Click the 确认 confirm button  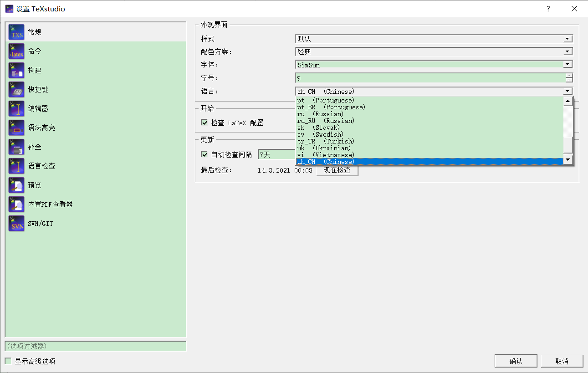(516, 360)
